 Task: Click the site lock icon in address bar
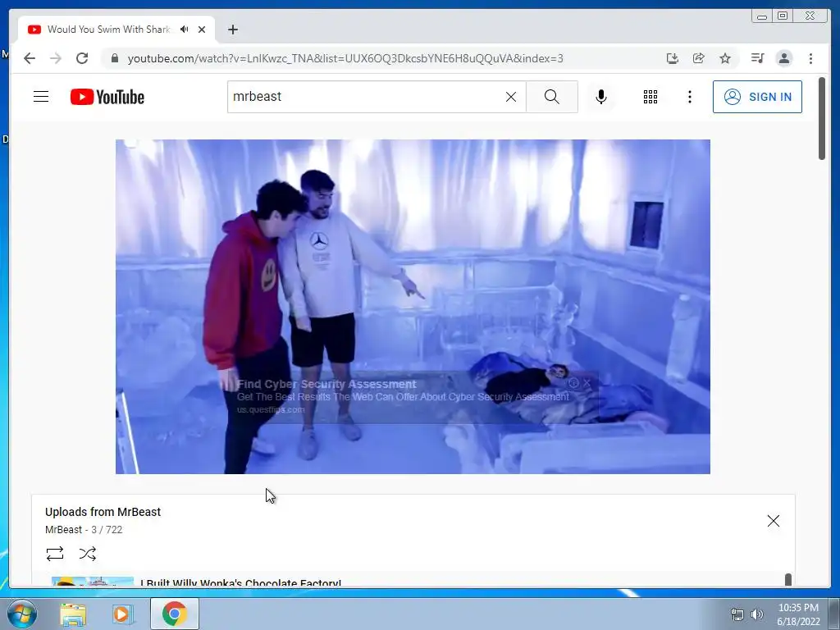click(115, 58)
